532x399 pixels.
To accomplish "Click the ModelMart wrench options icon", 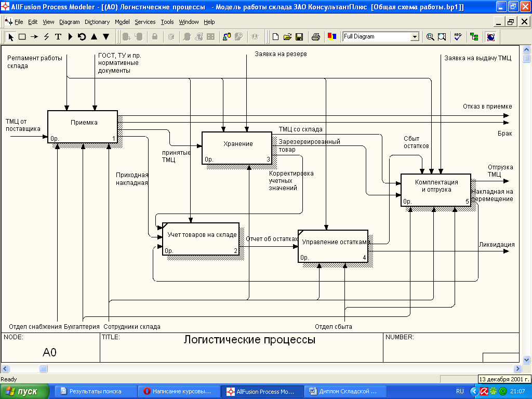I will pos(239,37).
